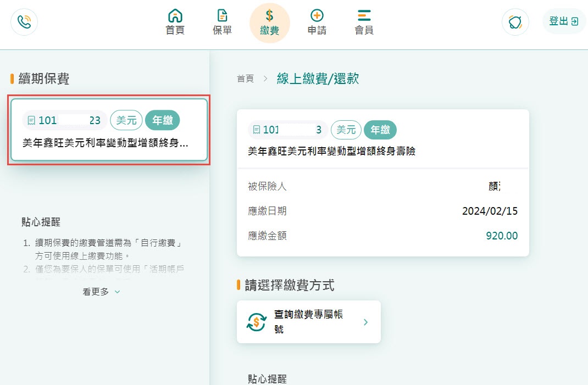Click the 續期保費 section heading

click(43, 79)
